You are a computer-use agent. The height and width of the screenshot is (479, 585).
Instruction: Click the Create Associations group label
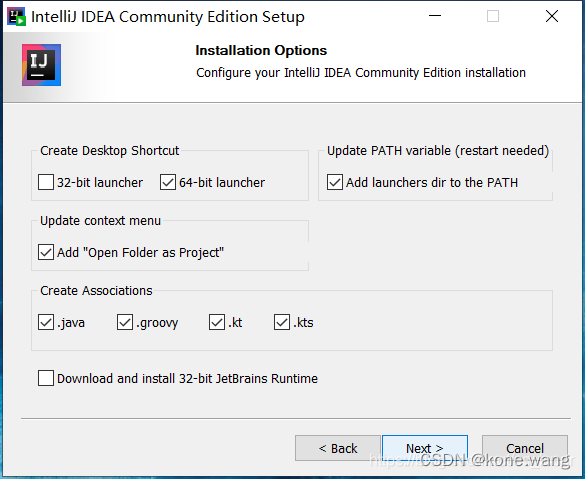96,291
